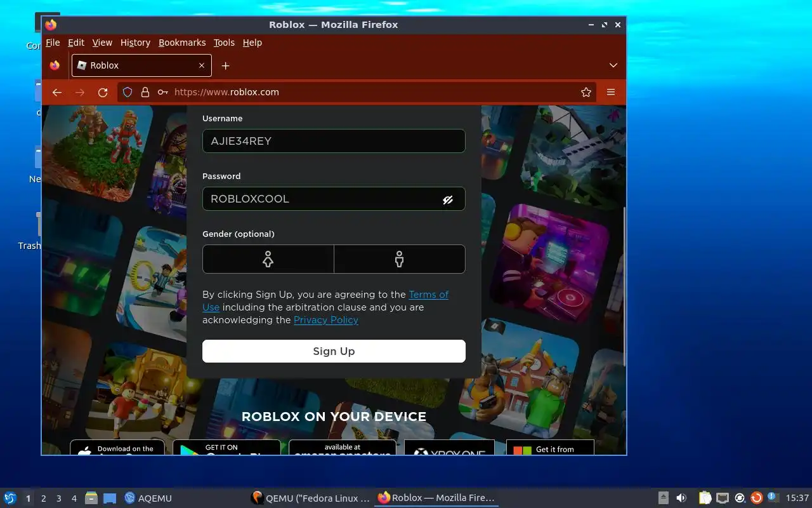
Task: Open the Amazon Appstore badge
Action: coord(343,448)
